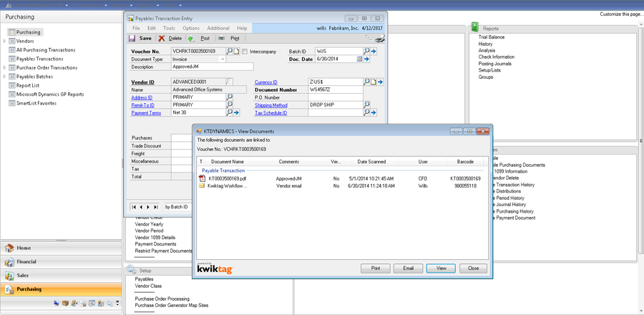The height and width of the screenshot is (315, 644).
Task: Click the Currency ID expansion arrow
Action: 381,82
